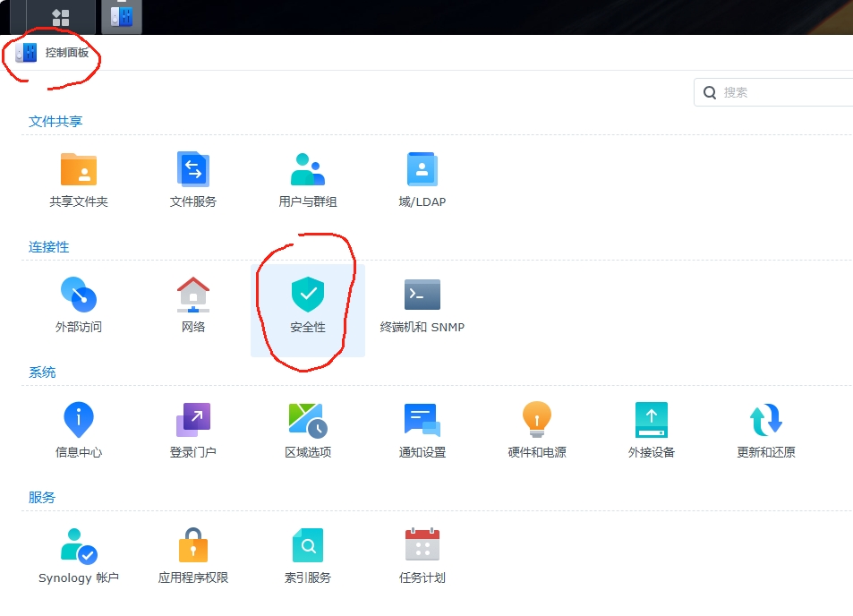The width and height of the screenshot is (853, 616).
Task: Open 网络 network settings
Action: 192,302
